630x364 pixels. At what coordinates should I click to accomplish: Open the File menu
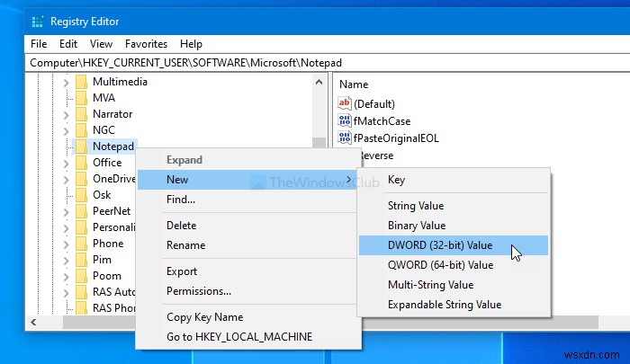pos(39,44)
